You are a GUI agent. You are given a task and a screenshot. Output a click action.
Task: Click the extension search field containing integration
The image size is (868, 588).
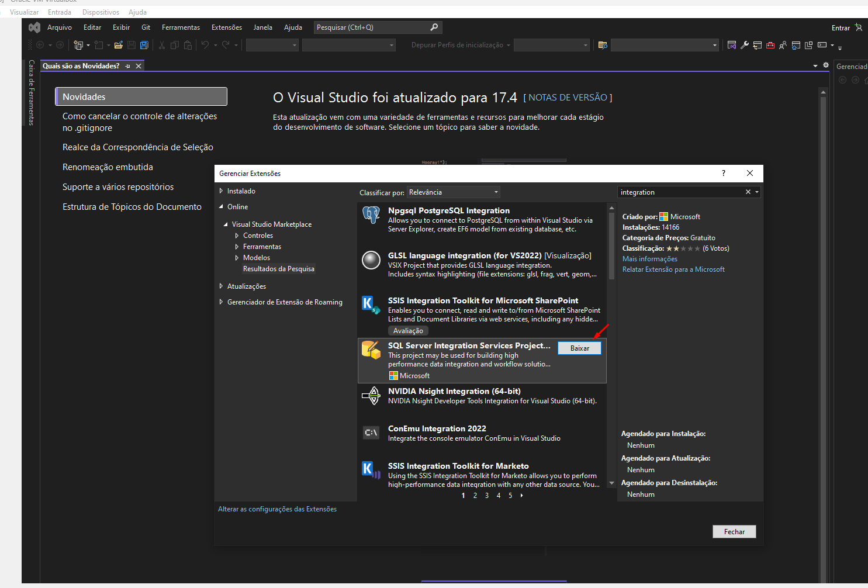[681, 192]
